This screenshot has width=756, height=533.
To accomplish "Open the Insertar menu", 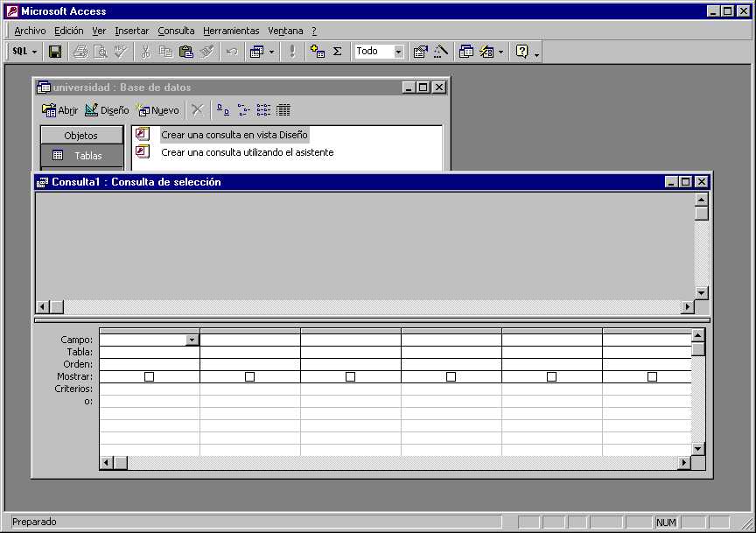I will click(x=131, y=31).
